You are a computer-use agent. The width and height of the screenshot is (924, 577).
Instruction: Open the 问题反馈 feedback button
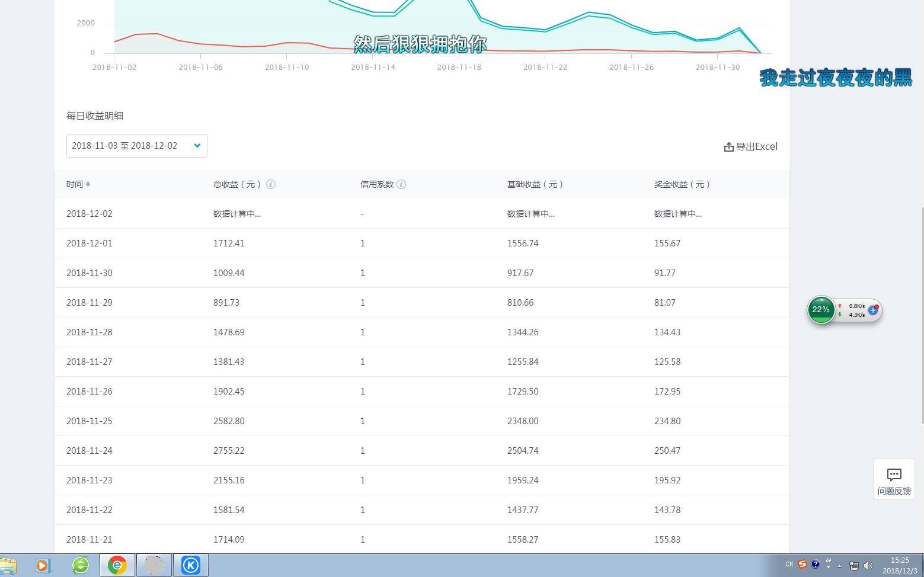[x=894, y=479]
